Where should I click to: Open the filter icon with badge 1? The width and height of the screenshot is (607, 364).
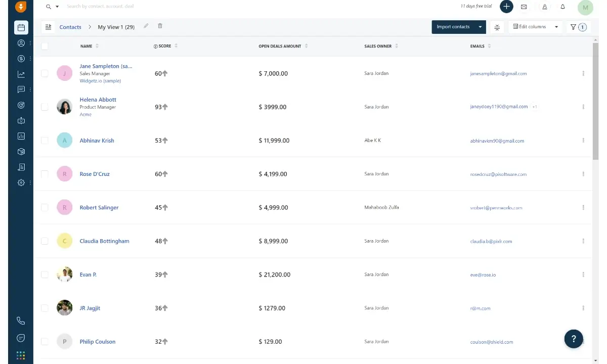click(x=578, y=27)
